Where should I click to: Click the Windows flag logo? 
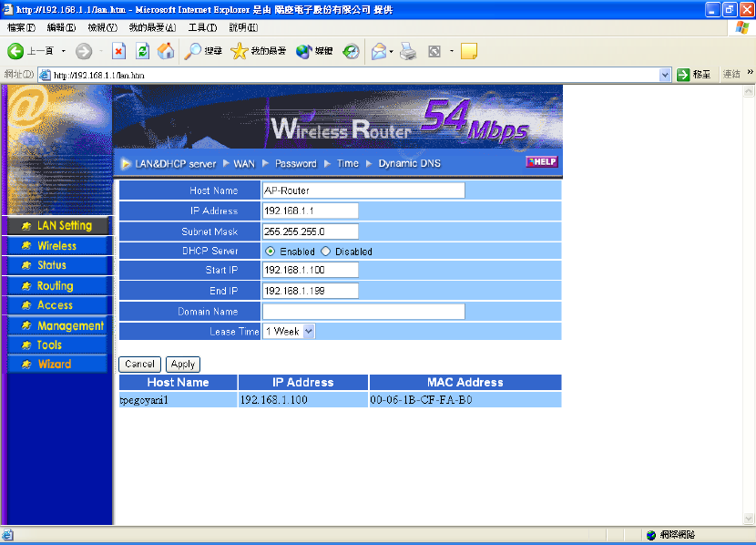[x=742, y=27]
